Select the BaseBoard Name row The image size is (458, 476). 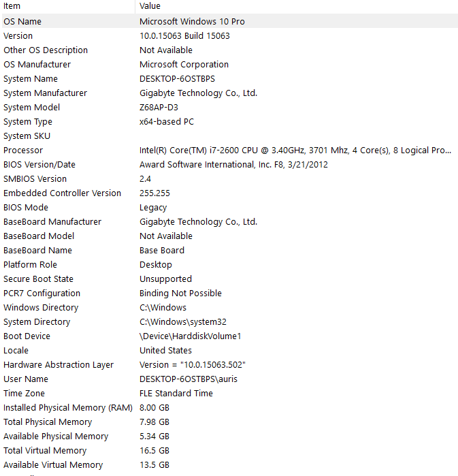(x=230, y=250)
